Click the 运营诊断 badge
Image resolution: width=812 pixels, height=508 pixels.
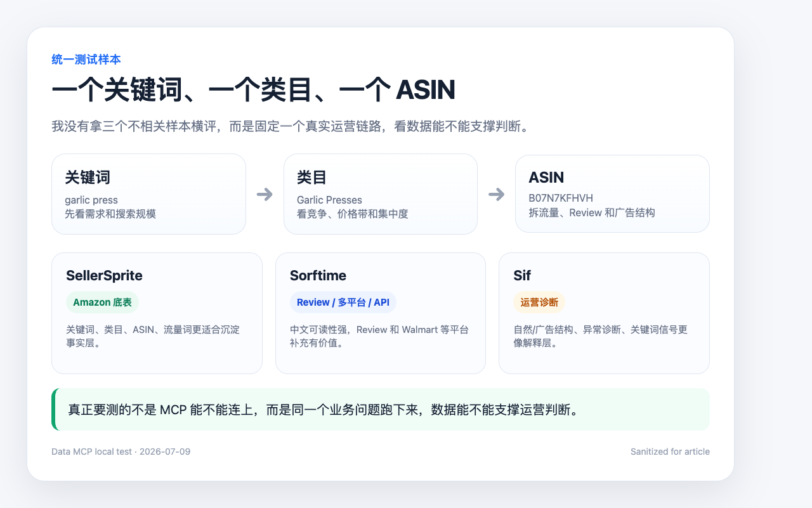(x=539, y=303)
